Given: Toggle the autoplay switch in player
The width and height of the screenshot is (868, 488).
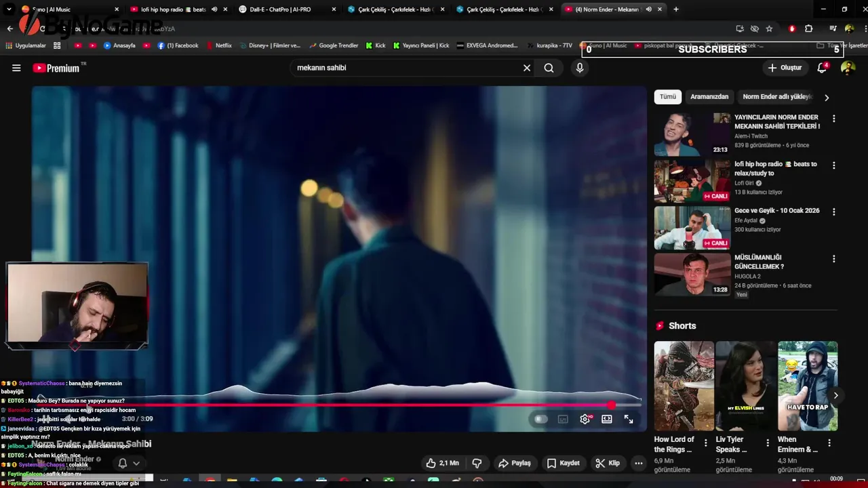Looking at the screenshot, I should (540, 420).
